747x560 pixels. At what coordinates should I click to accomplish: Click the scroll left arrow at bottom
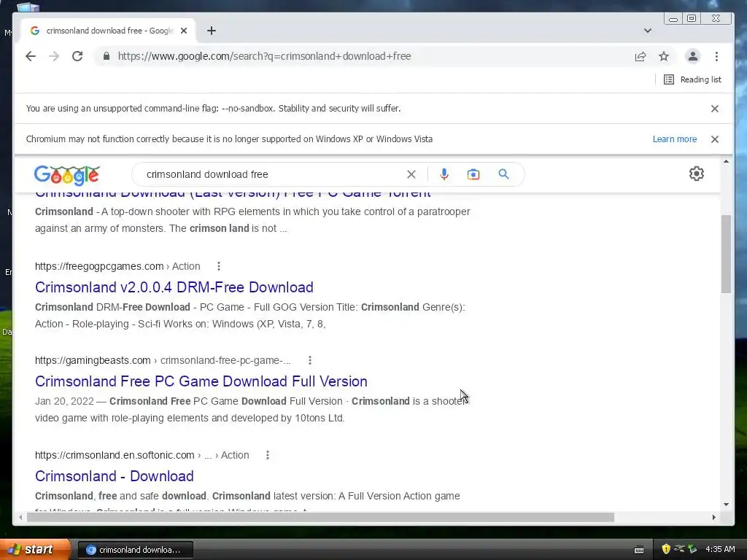click(x=20, y=517)
